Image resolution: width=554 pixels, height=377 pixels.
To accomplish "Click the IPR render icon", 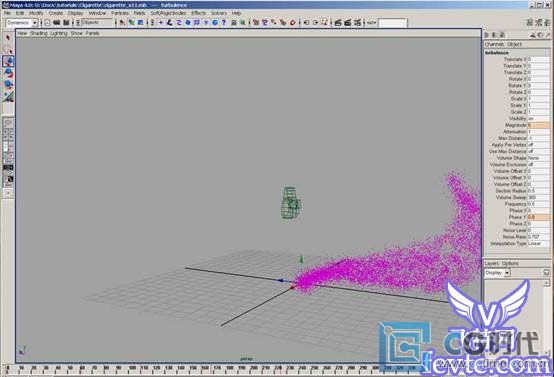I will pyautogui.click(x=348, y=23).
